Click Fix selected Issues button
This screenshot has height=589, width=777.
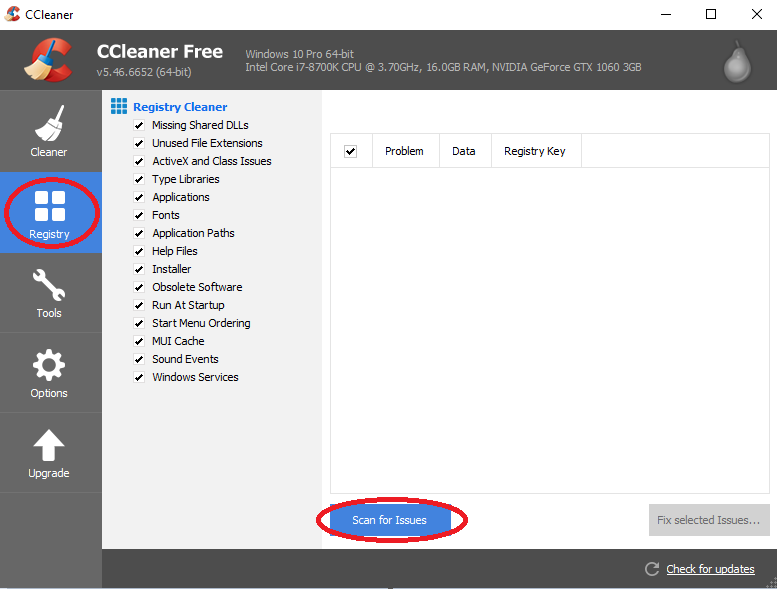click(x=709, y=520)
